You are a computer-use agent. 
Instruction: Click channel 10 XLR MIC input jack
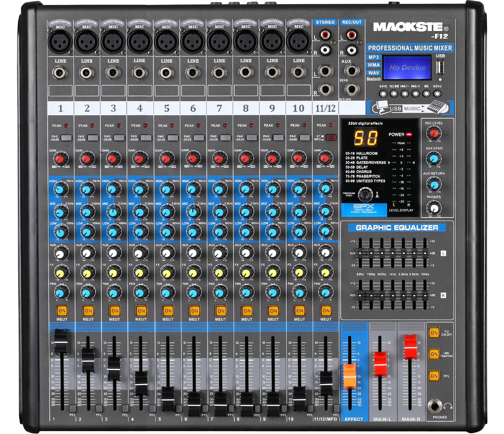(298, 41)
